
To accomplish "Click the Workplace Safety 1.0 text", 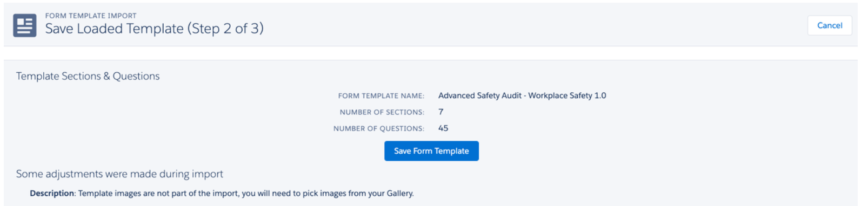I will 567,95.
